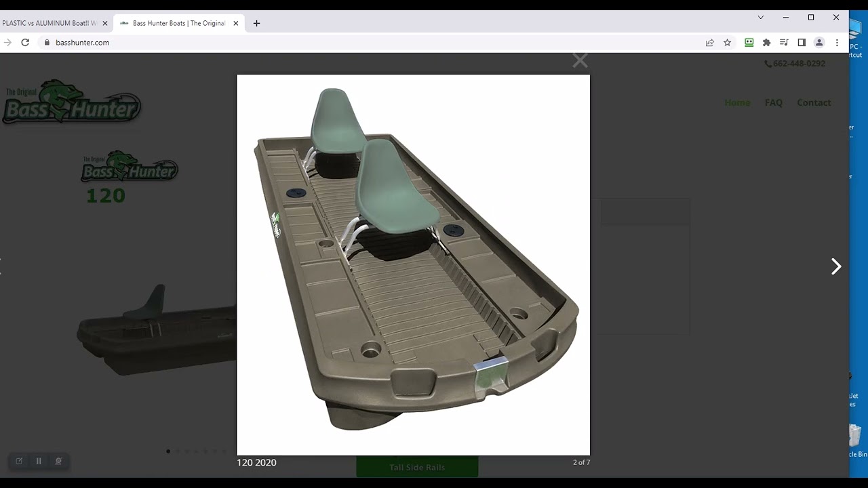The height and width of the screenshot is (488, 868).
Task: Toggle the recorder webcam off icon
Action: pos(58,461)
